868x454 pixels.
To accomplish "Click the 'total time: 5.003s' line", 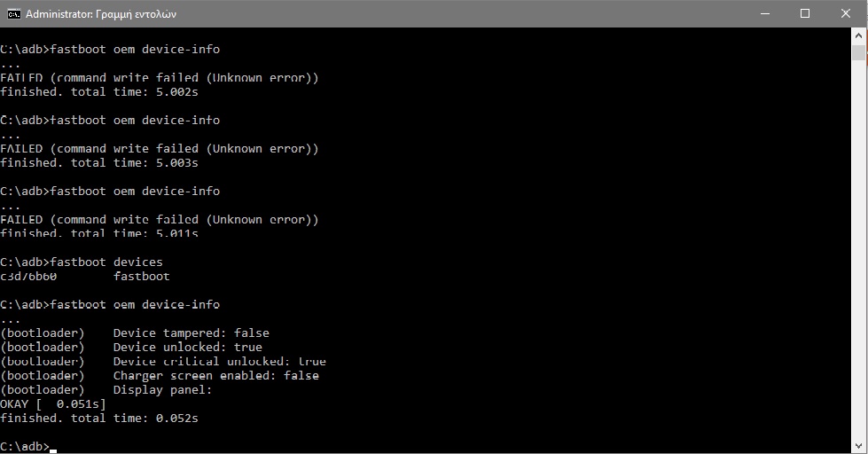I will [x=99, y=163].
